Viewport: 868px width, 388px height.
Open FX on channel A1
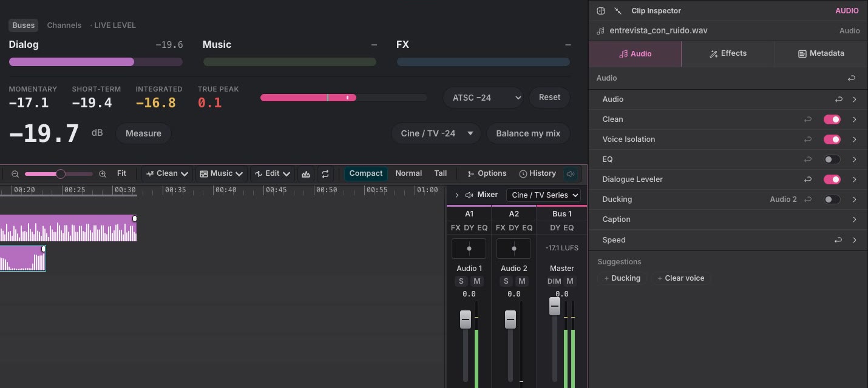coord(456,228)
